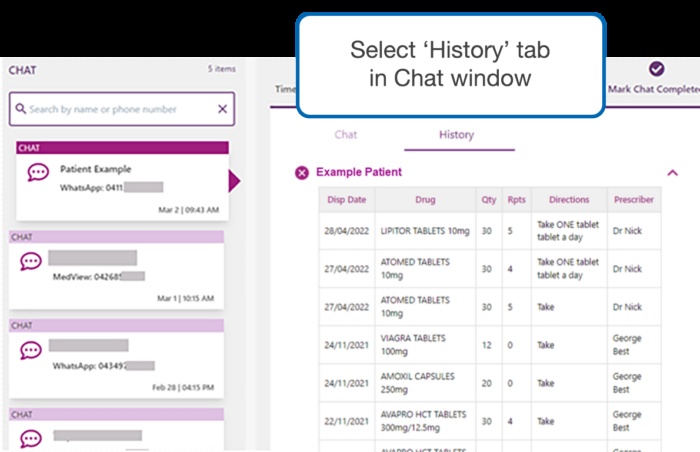This screenshot has height=452, width=700.
Task: Click the search magnifier icon in Chat panel
Action: coord(21,109)
